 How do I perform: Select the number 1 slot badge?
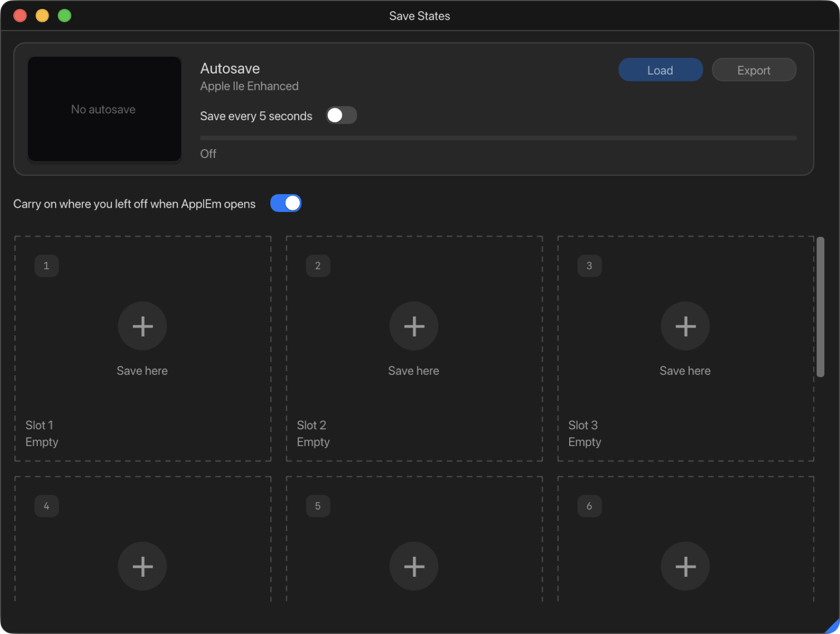[x=46, y=266]
